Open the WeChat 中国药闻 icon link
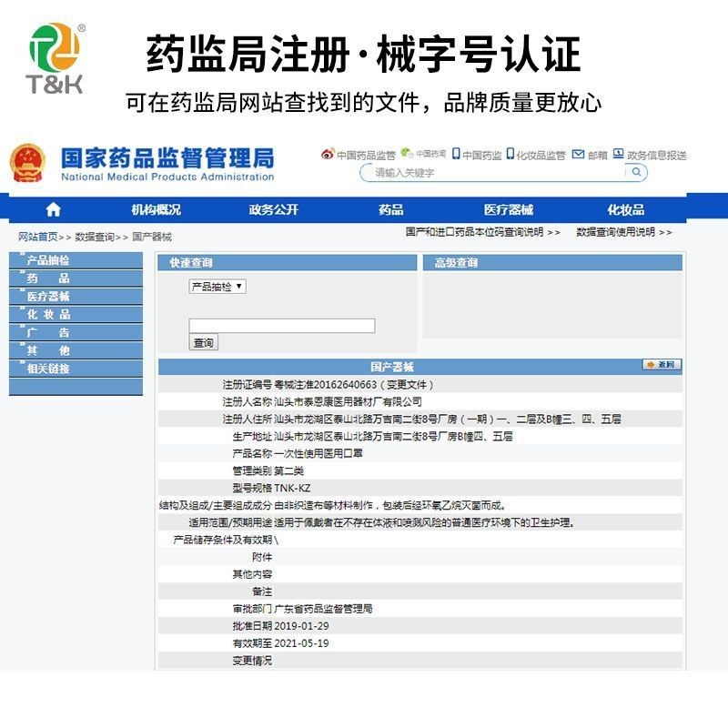 (407, 153)
